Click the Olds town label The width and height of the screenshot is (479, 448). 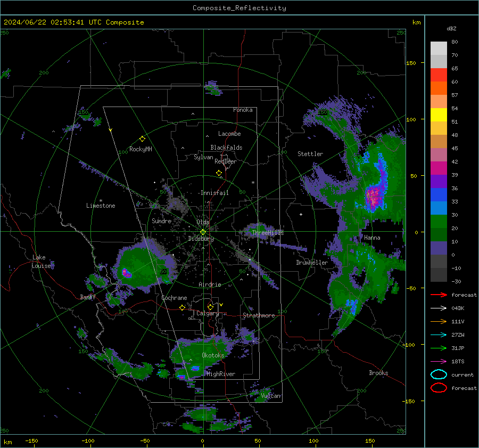[203, 222]
